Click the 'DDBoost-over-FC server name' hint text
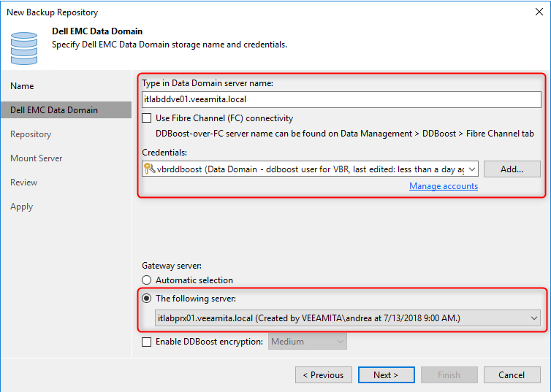The image size is (551, 392). (345, 134)
